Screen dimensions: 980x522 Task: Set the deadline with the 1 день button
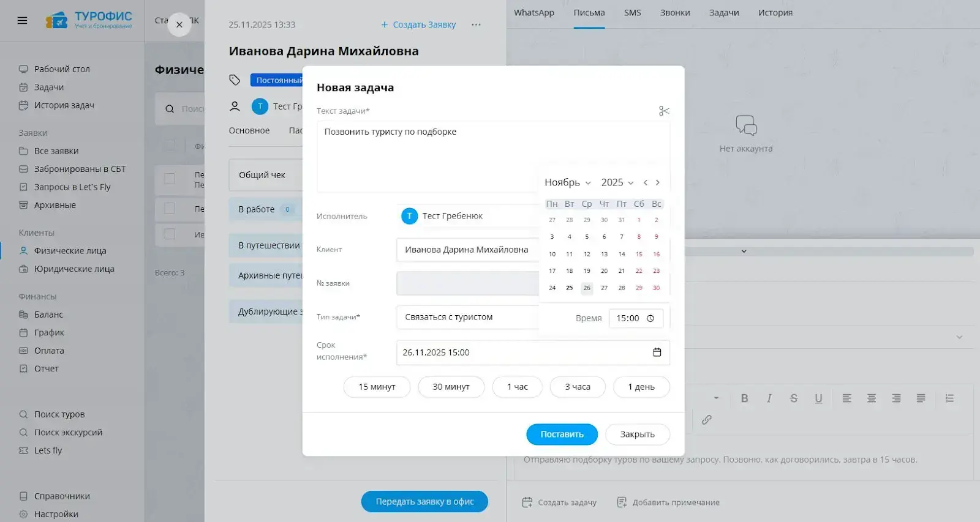click(641, 387)
